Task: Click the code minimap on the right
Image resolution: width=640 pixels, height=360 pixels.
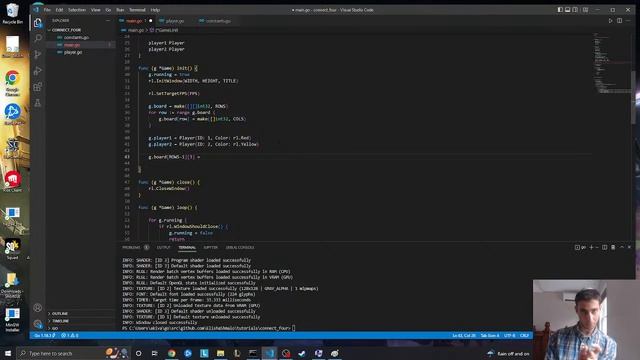Action: click(611, 63)
